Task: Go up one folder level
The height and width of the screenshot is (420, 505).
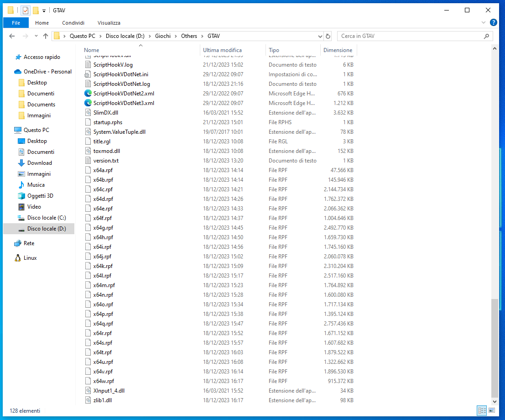Action: click(46, 36)
